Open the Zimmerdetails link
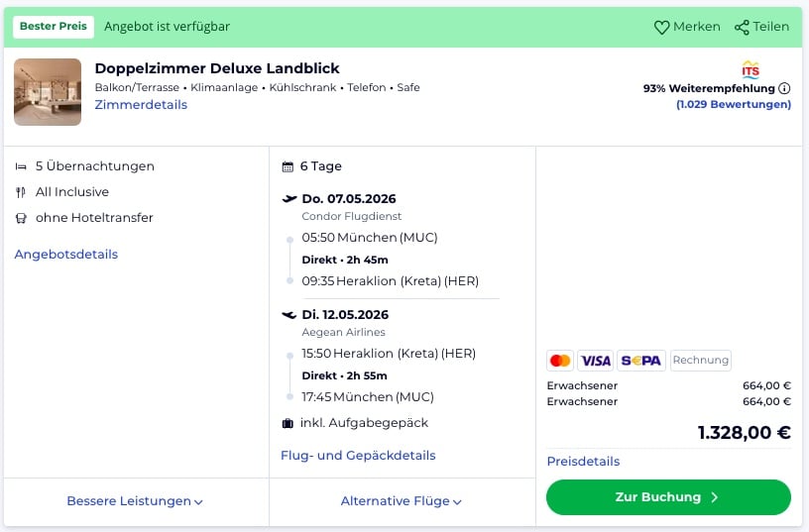The image size is (809, 532). click(141, 105)
